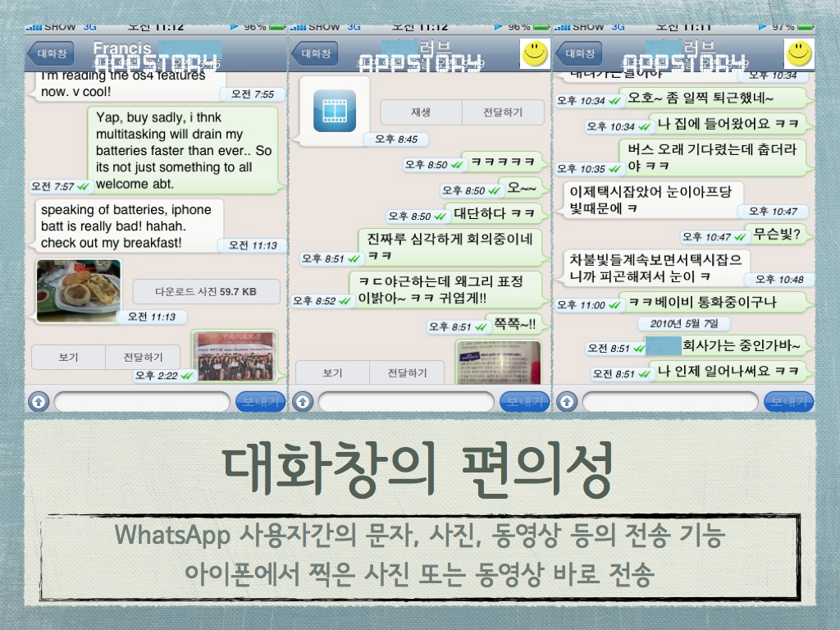This screenshot has height=630, width=840.
Task: Select message '오호~ 좀 일찍 퇴근했네~'
Action: pyautogui.click(x=714, y=98)
